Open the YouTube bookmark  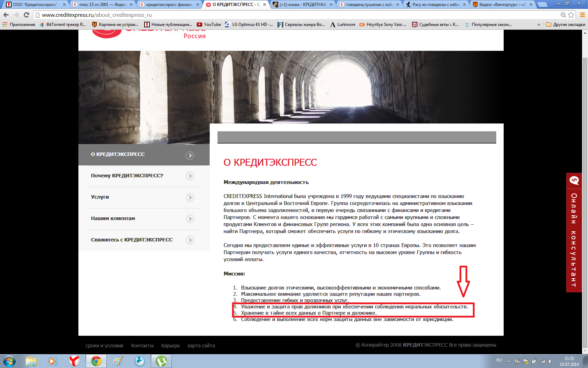209,25
